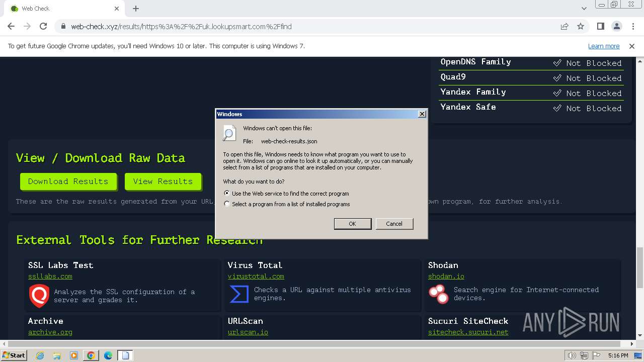The width and height of the screenshot is (644, 362).
Task: Click the OpenDNS Family Not Blocked checkmark
Action: point(557,63)
